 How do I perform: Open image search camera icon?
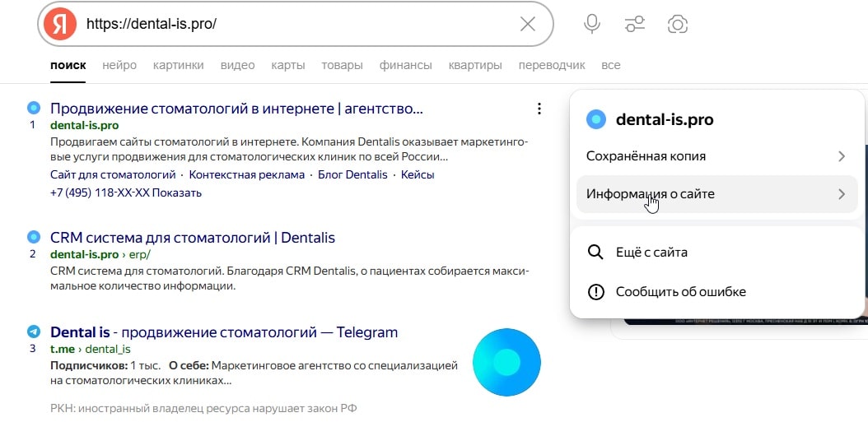678,24
